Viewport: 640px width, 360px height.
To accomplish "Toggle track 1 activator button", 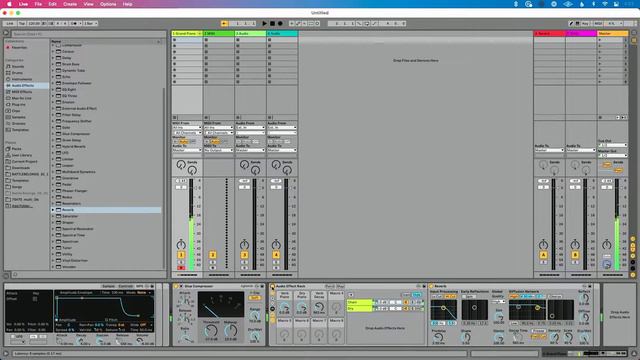I will [181, 255].
